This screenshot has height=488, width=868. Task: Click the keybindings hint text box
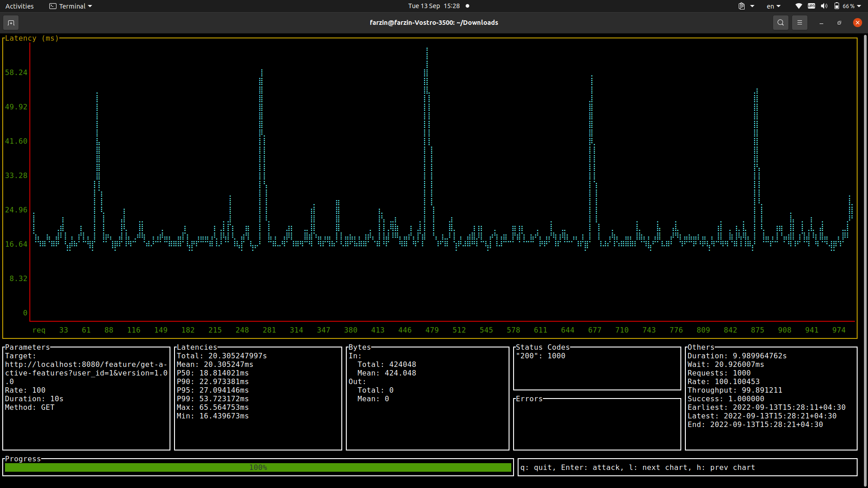point(687,468)
